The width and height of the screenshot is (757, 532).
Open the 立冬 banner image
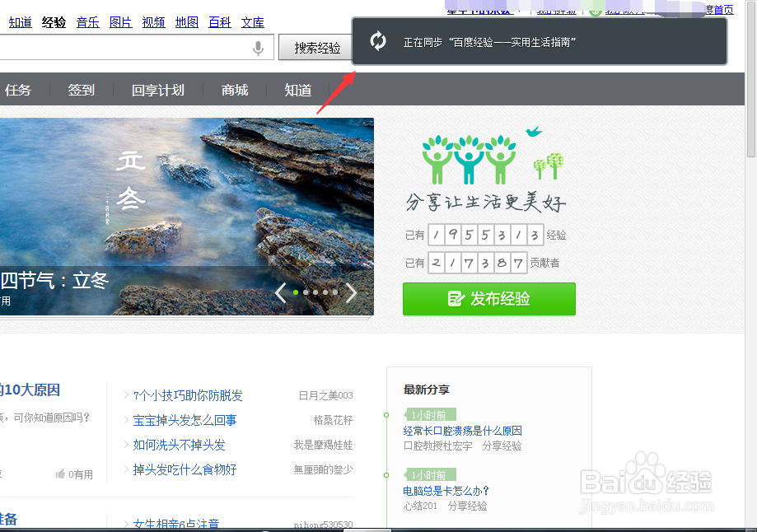pyautogui.click(x=186, y=217)
